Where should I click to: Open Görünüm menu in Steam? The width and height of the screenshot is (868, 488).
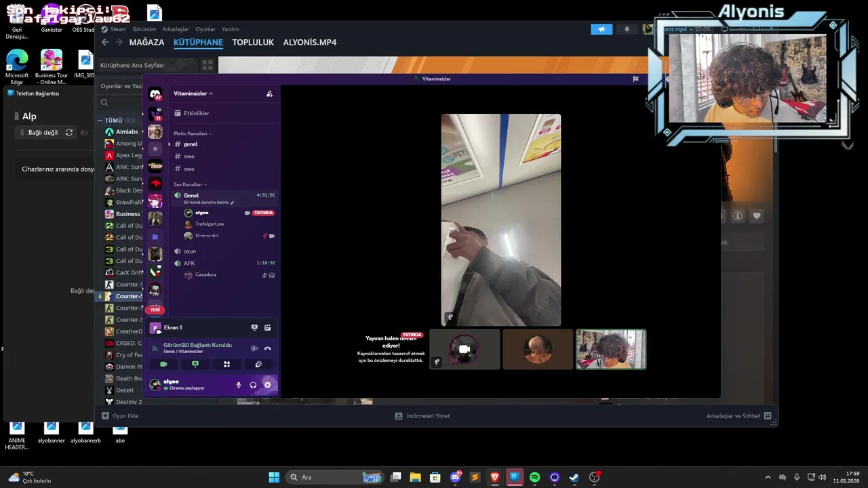[144, 29]
